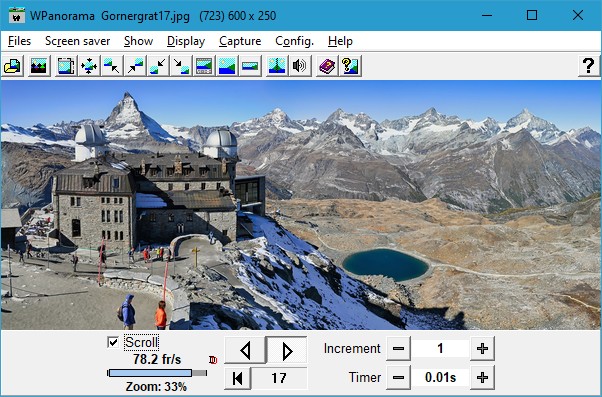
Task: Click the Timer value field showing 0.01s
Action: tap(440, 377)
